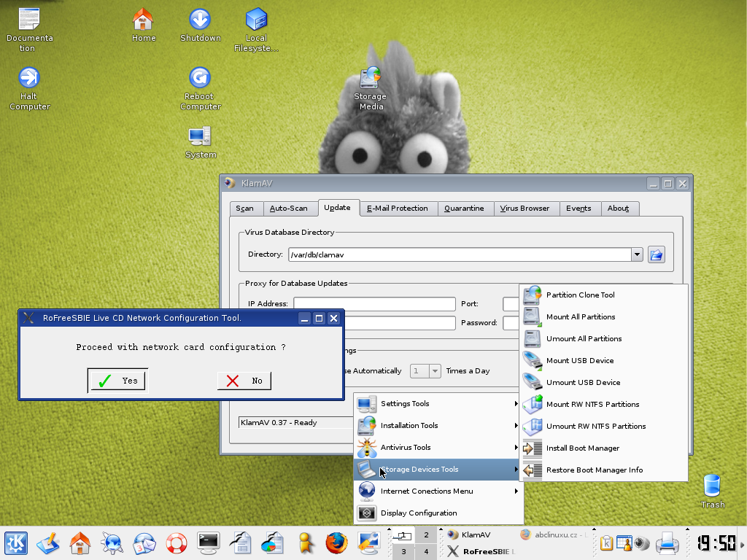Switch to the Scan tab

(245, 209)
